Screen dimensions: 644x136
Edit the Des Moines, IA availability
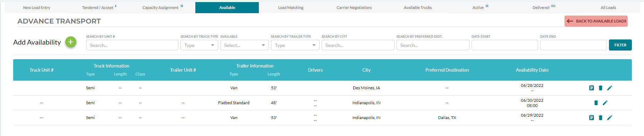click(610, 88)
